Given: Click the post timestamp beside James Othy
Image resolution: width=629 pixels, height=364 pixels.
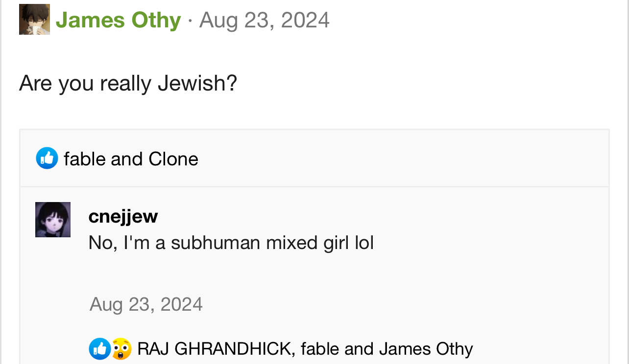Looking at the screenshot, I should [x=264, y=21].
